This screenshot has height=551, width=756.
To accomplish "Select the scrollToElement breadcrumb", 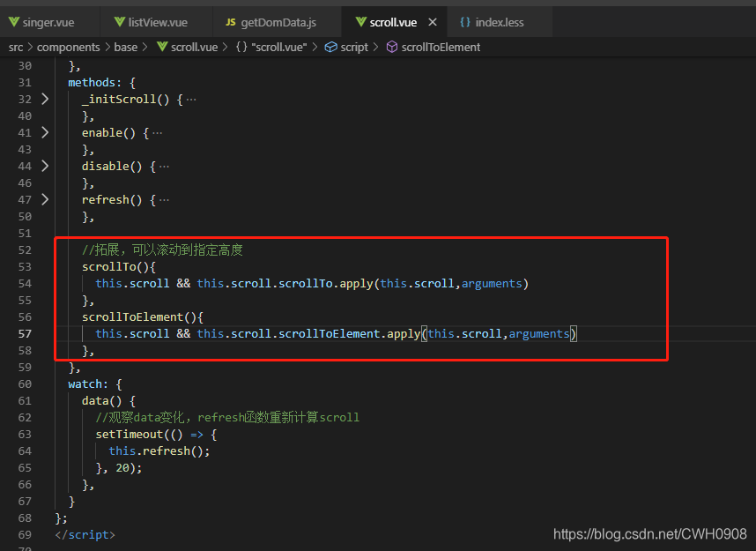I will click(441, 48).
